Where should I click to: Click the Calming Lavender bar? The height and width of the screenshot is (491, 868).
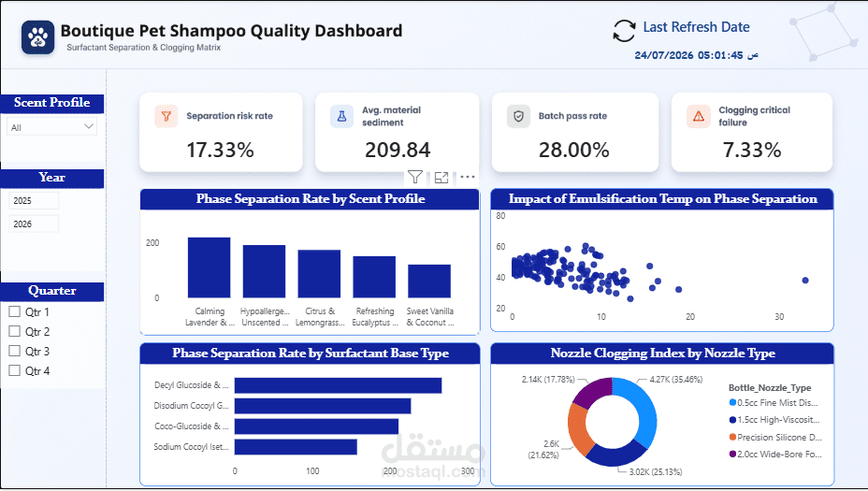coord(209,267)
